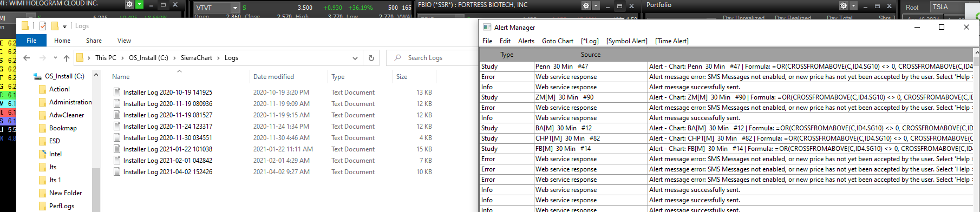Select FB[M] 30 Min #14 alert row
The width and height of the screenshot is (980, 212).
[727, 149]
